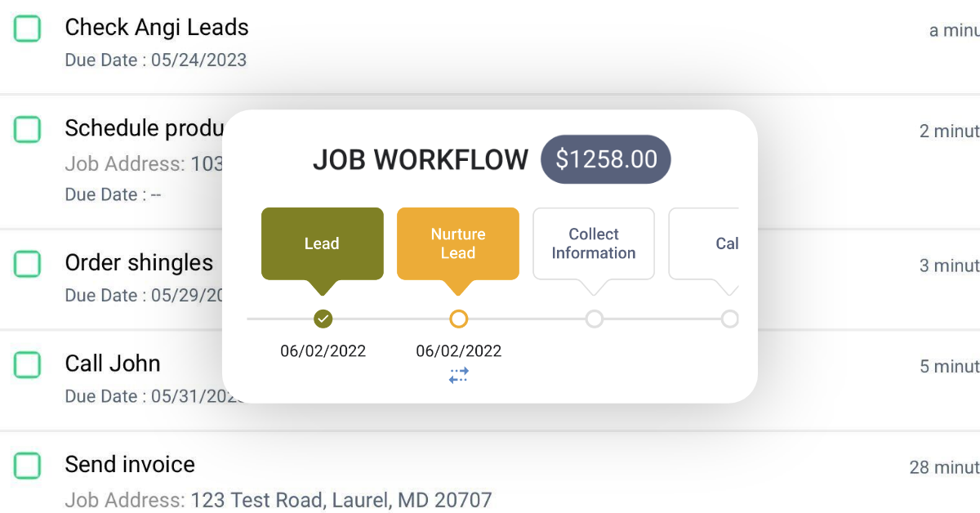This screenshot has width=980, height=513.
Task: Click the yellow circle under Nurture Lead
Action: tap(458, 319)
